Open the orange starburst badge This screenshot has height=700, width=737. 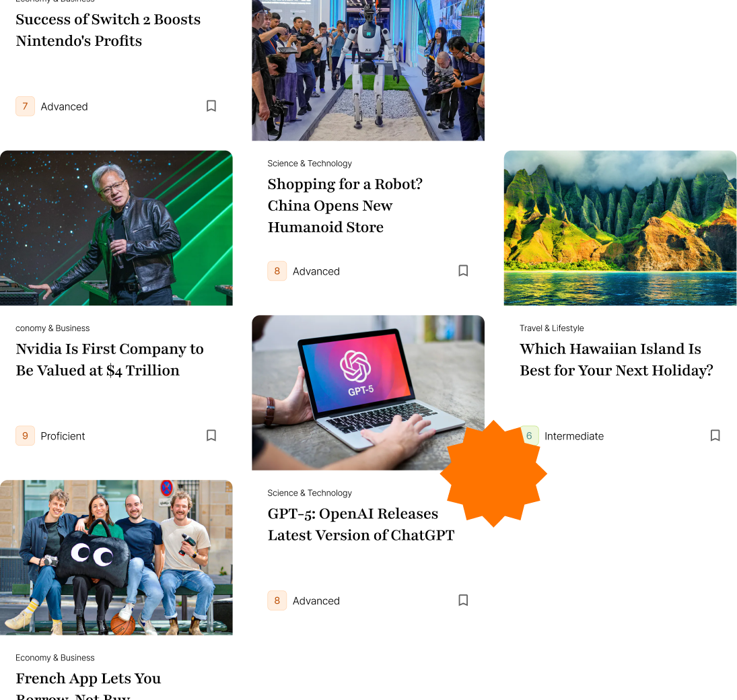[x=493, y=473]
